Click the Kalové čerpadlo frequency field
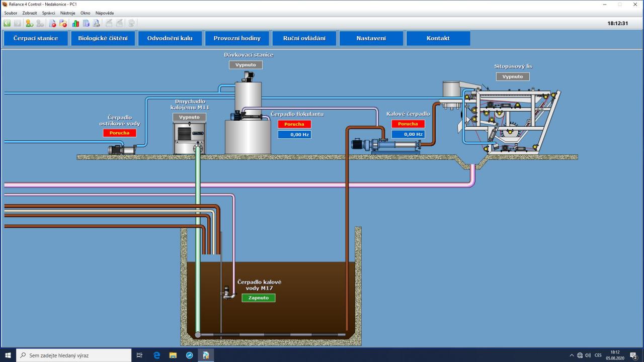Image resolution: width=644 pixels, height=362 pixels. coord(408,134)
